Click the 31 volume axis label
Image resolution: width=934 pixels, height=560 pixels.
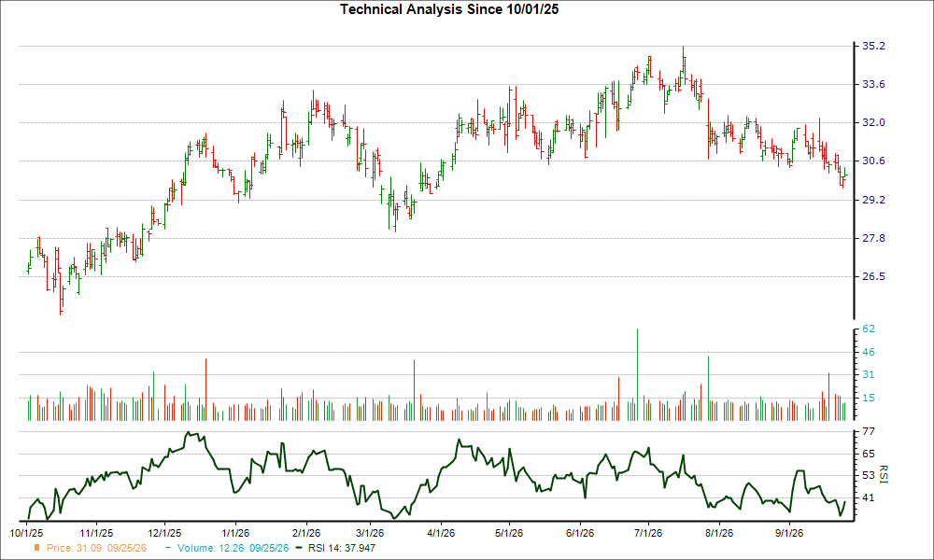[x=869, y=374]
